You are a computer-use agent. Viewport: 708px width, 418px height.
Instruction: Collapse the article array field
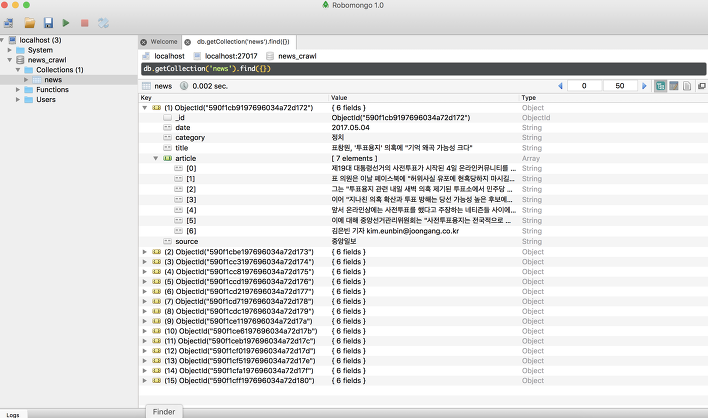pos(156,158)
